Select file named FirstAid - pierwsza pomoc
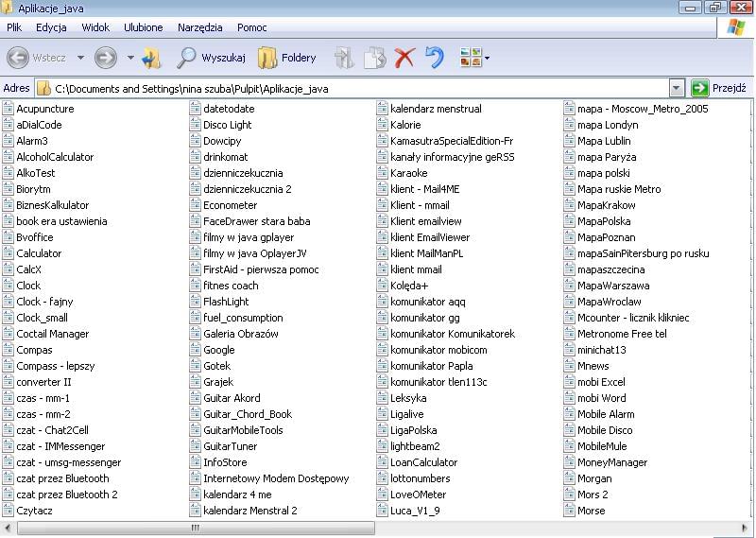 pyautogui.click(x=261, y=269)
